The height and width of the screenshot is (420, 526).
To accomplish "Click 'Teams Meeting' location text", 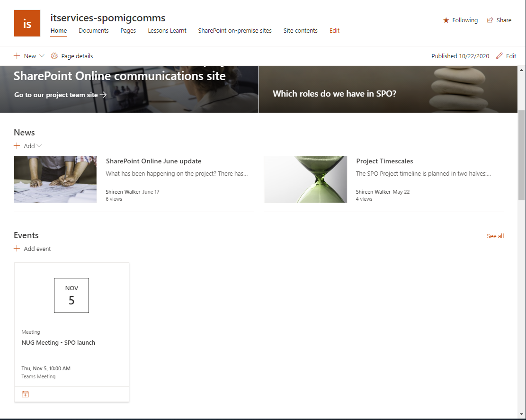I will click(38, 376).
